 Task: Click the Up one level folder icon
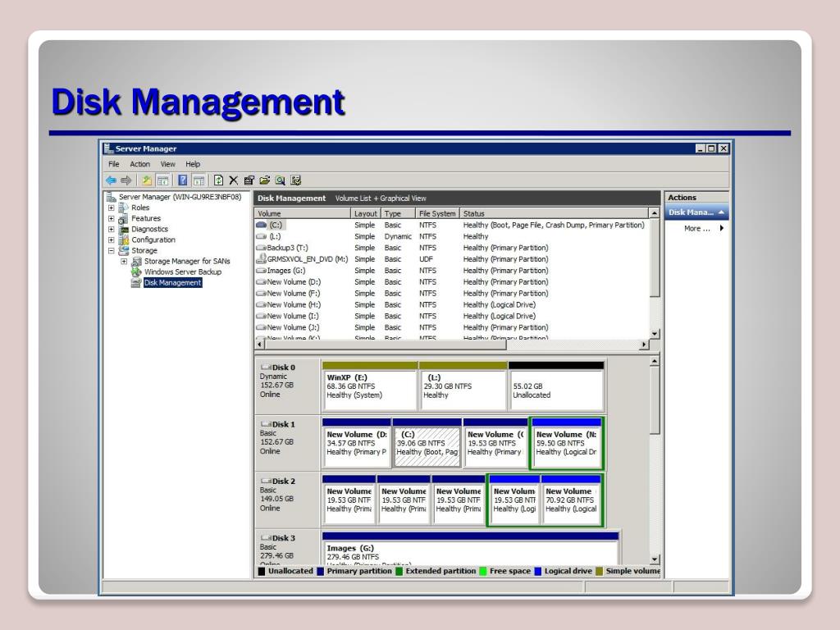[x=147, y=180]
